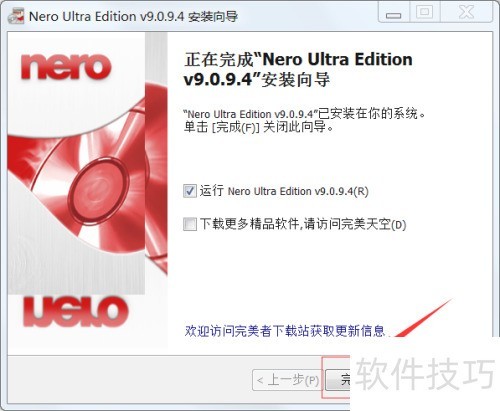This screenshot has width=500, height=411.
Task: Click the red nero logo at top left
Action: [66, 66]
